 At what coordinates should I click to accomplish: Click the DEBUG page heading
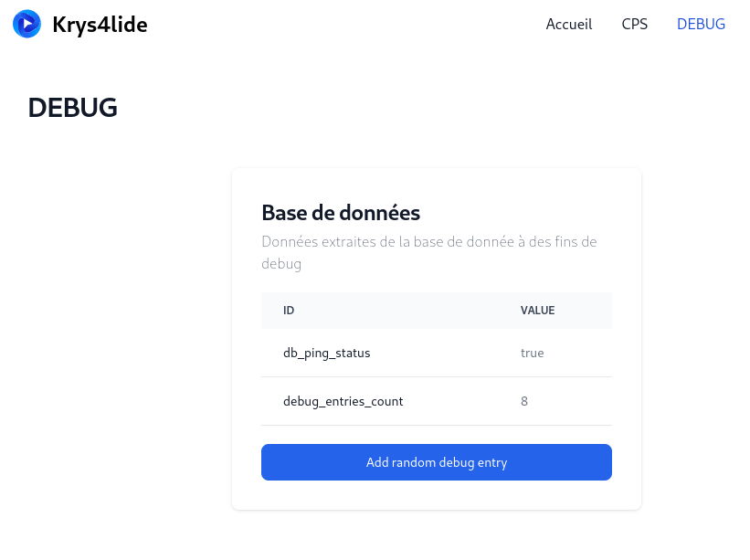pyautogui.click(x=72, y=107)
